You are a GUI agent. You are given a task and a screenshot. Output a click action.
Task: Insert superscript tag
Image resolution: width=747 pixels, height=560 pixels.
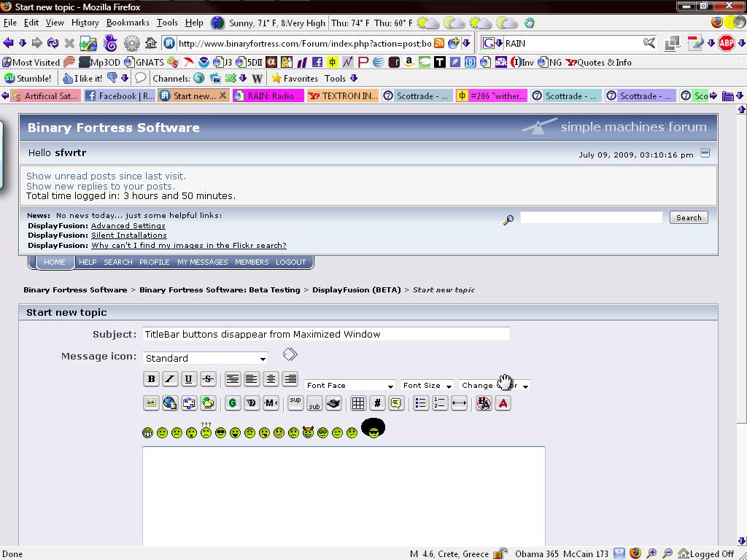[295, 402]
